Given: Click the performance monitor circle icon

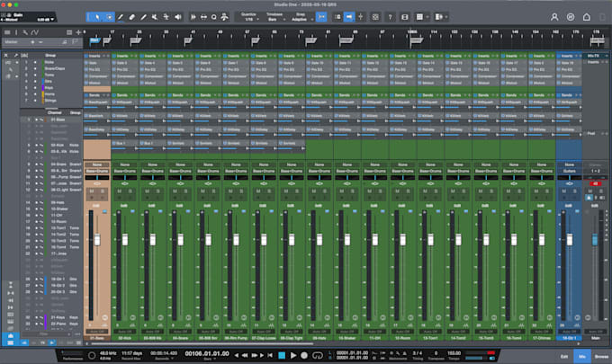Looking at the screenshot, I should click(92, 355).
